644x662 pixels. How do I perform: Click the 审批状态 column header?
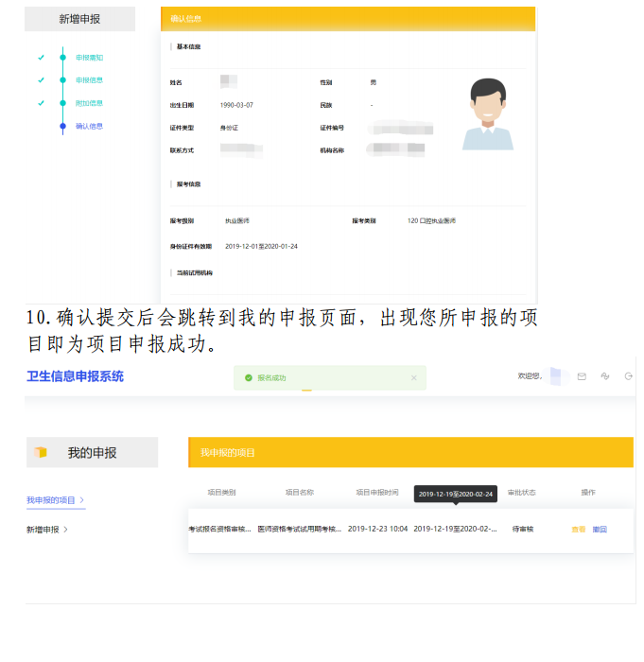521,493
